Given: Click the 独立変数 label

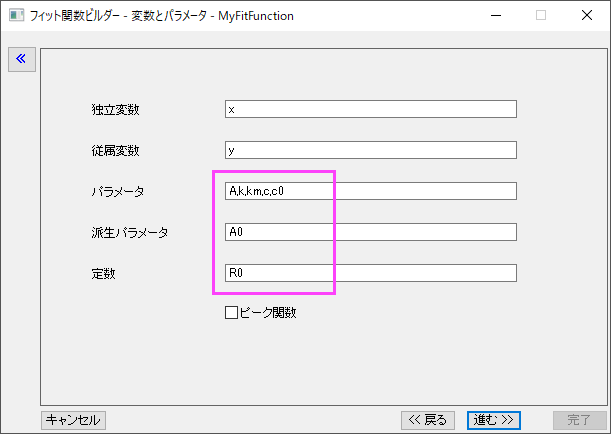Looking at the screenshot, I should [115, 109].
